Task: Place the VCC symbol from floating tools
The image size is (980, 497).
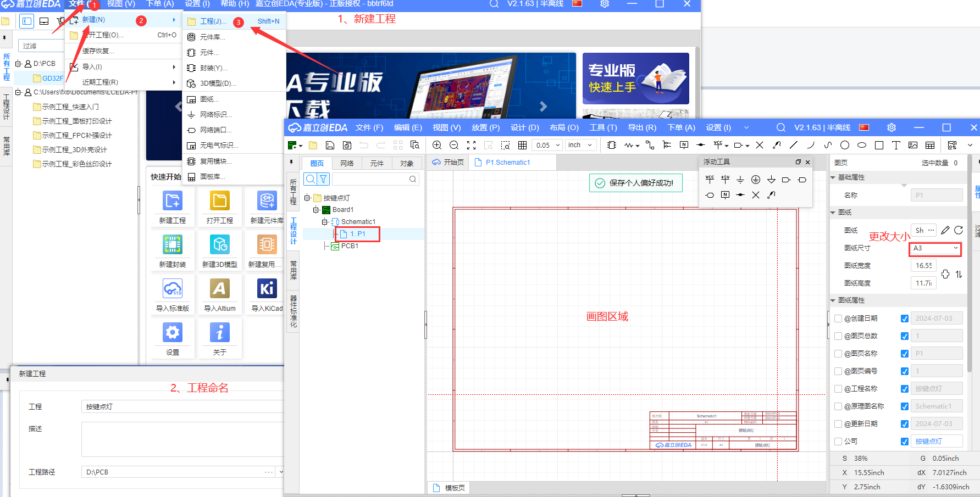Action: pyautogui.click(x=710, y=180)
